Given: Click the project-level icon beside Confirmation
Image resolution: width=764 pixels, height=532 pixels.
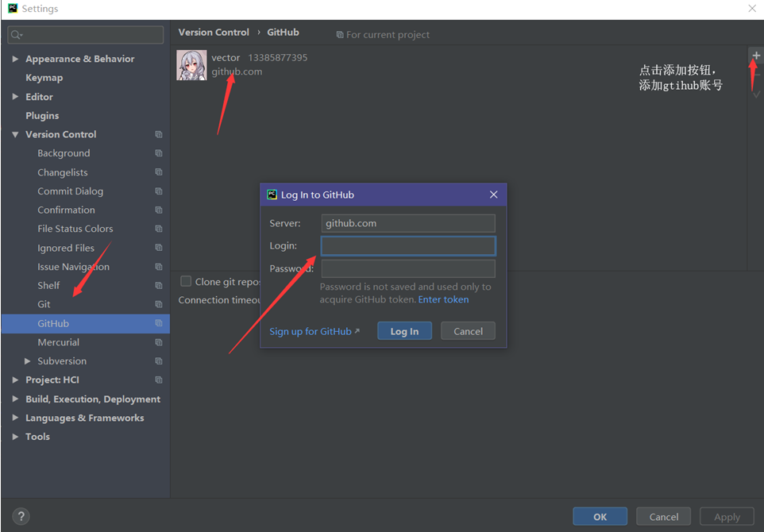Looking at the screenshot, I should 158,210.
